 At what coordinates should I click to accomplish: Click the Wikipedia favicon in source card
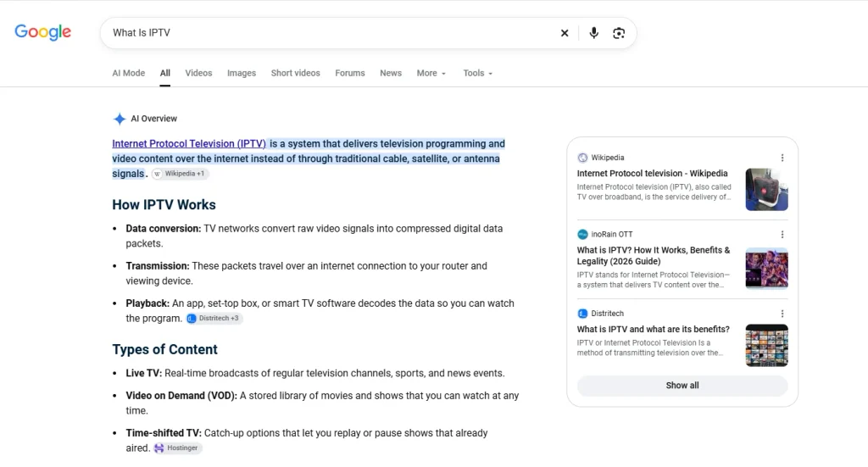[x=582, y=158]
